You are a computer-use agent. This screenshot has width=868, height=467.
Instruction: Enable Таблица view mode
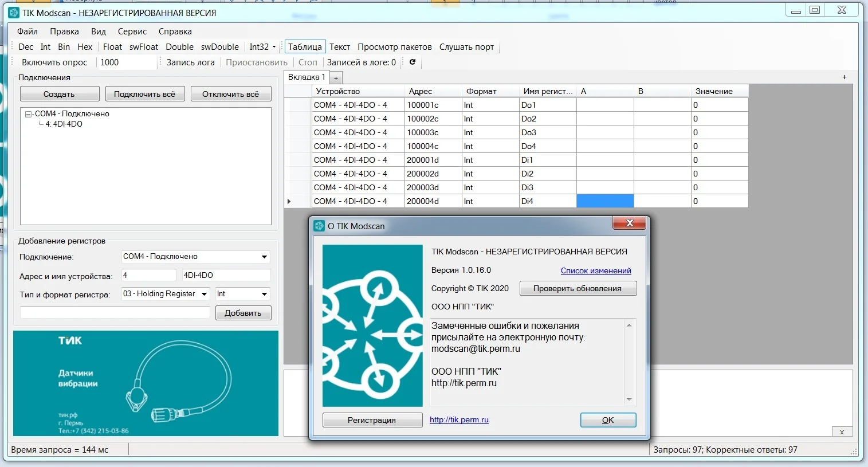pos(305,47)
